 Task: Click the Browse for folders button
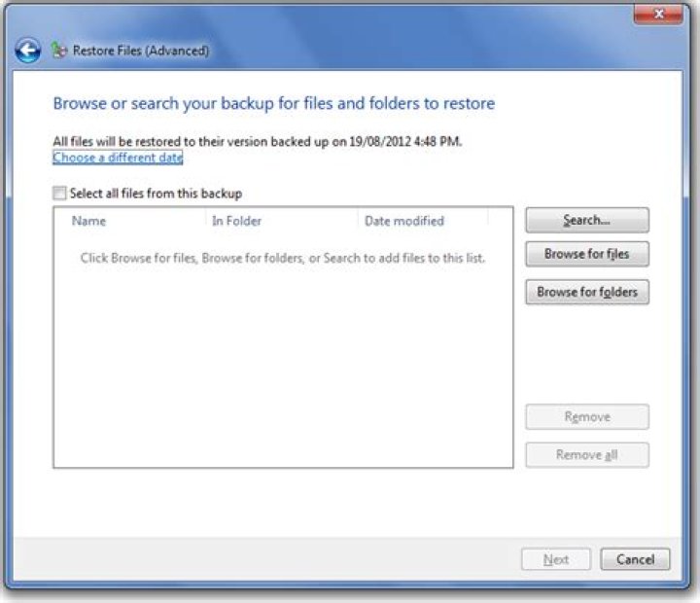click(x=587, y=292)
